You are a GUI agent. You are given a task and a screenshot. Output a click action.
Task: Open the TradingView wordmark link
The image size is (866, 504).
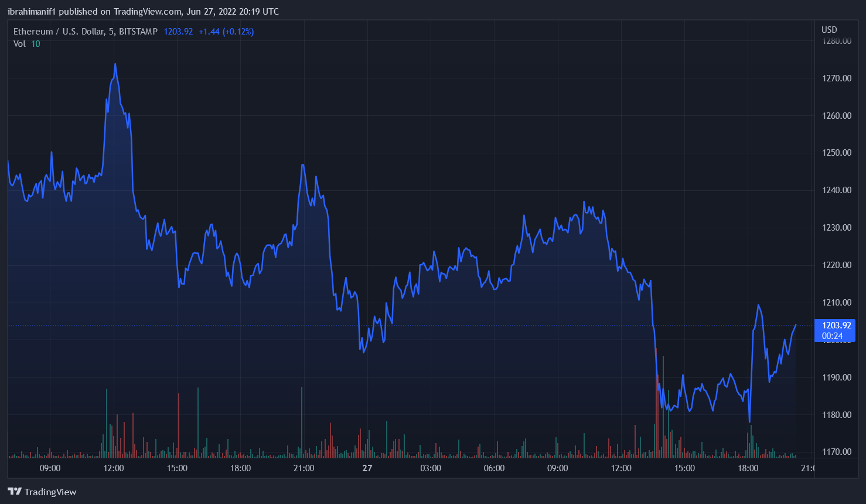click(x=50, y=492)
